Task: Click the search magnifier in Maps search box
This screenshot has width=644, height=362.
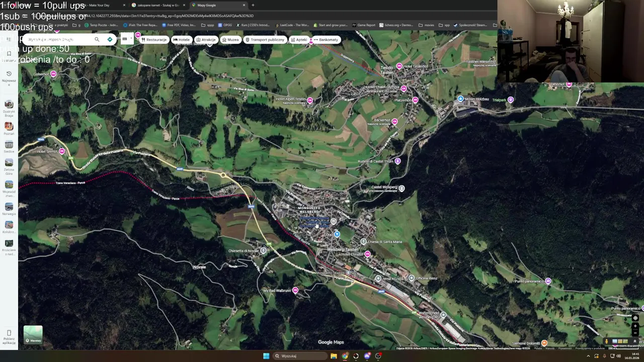Action: pos(97,39)
